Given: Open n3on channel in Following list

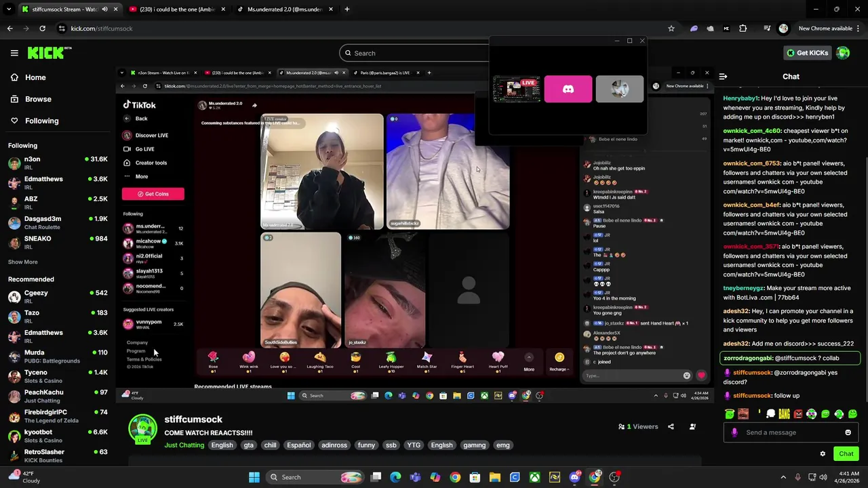Looking at the screenshot, I should (x=58, y=163).
